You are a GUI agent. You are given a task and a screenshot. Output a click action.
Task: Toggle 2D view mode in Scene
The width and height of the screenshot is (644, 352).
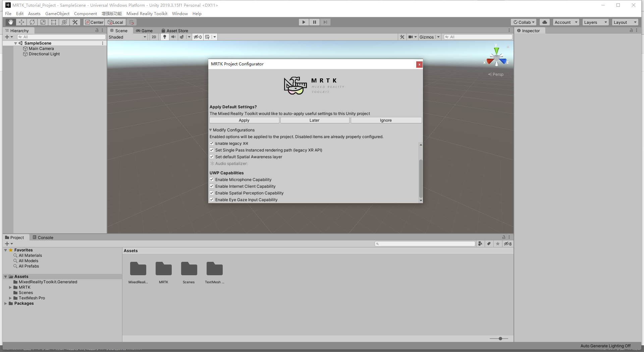pyautogui.click(x=154, y=37)
